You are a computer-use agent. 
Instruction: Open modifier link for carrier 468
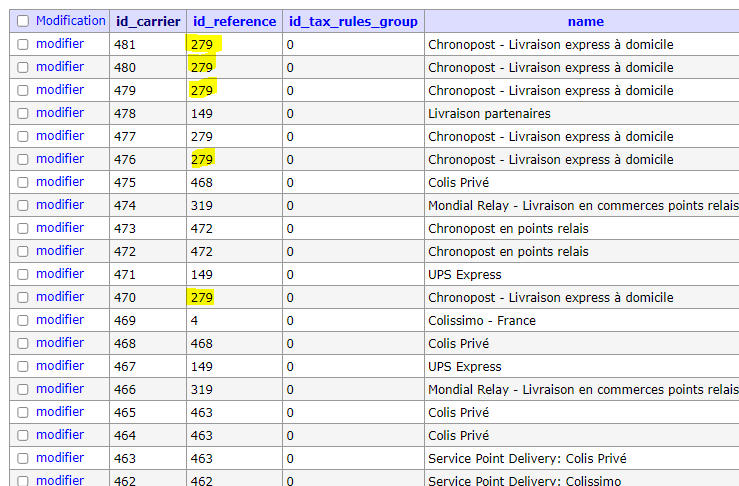pos(60,343)
